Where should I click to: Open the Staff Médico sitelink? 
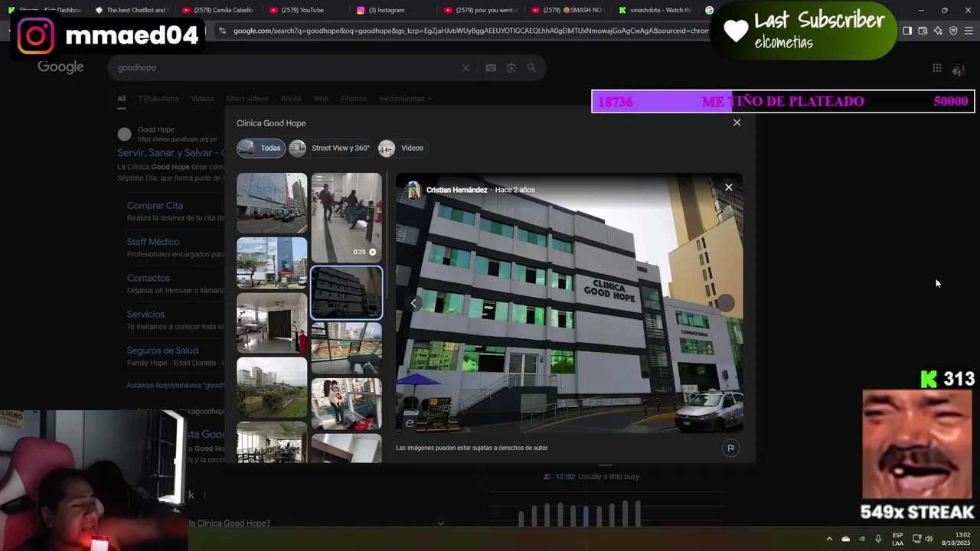coord(153,242)
